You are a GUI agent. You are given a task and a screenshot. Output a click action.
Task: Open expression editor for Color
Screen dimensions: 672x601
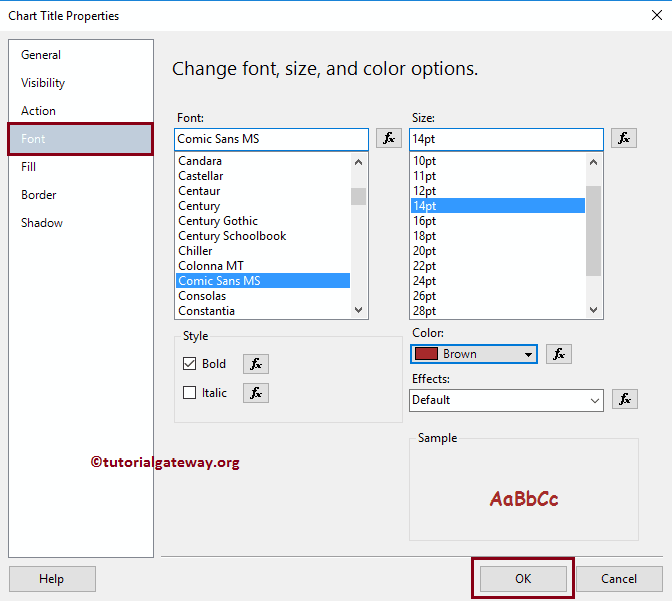click(558, 354)
